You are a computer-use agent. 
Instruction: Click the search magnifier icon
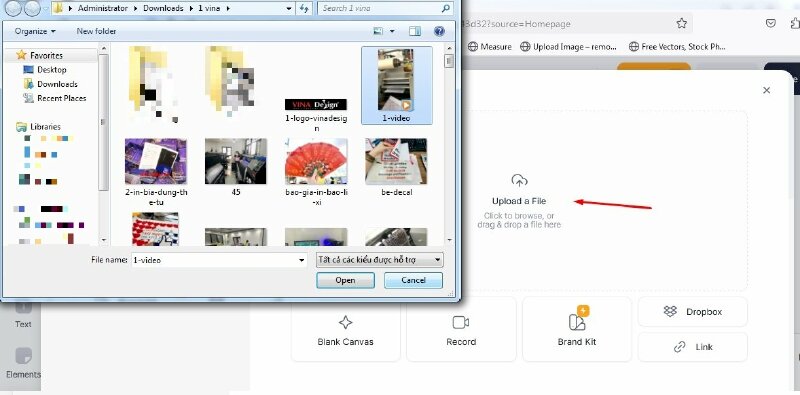pyautogui.click(x=446, y=8)
